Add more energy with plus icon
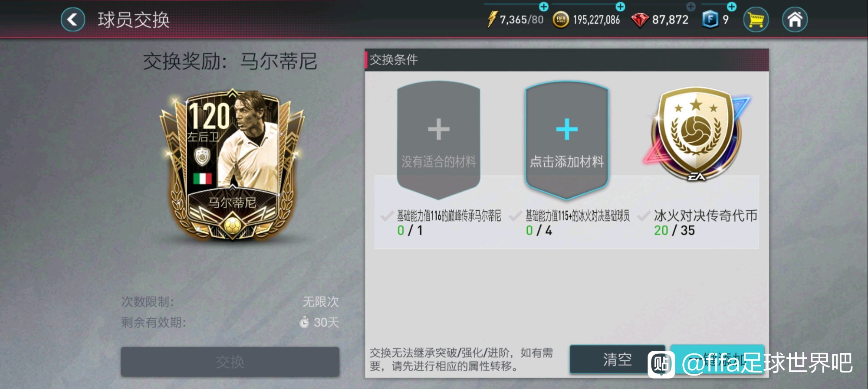The width and height of the screenshot is (868, 389). coord(543,7)
